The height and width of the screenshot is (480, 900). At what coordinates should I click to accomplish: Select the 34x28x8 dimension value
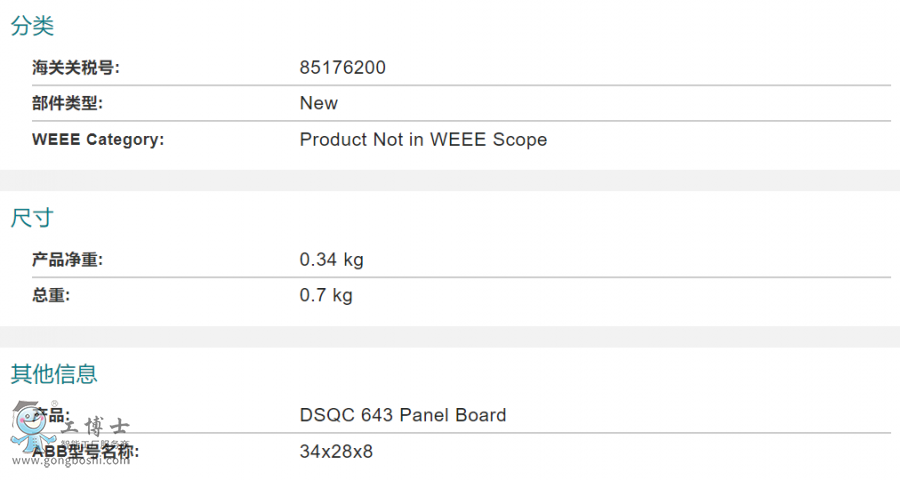pyautogui.click(x=336, y=451)
